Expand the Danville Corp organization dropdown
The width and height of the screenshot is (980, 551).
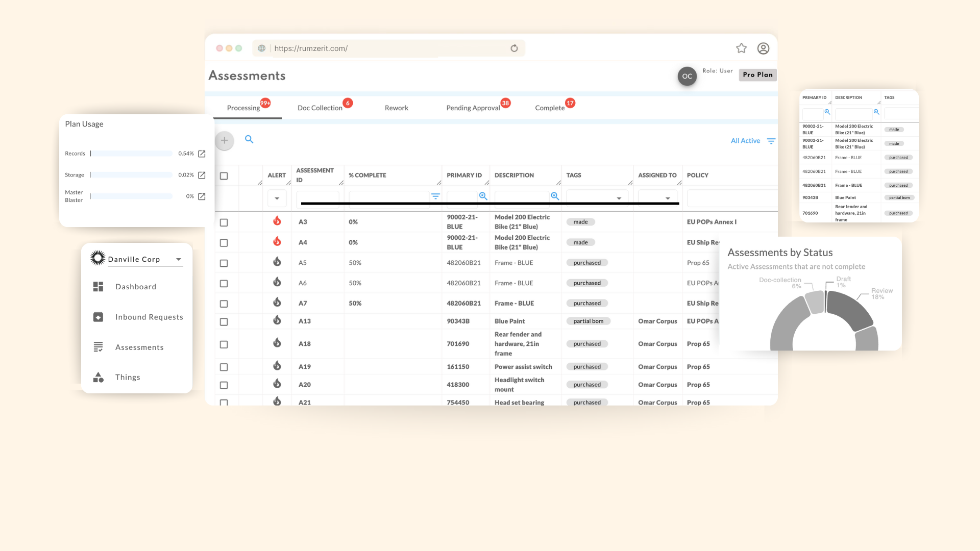pos(179,259)
